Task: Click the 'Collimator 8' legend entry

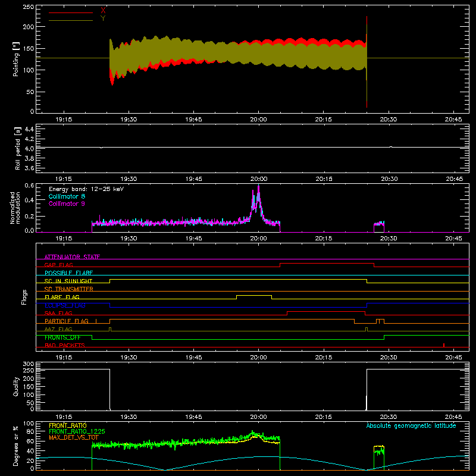Action: [x=67, y=196]
